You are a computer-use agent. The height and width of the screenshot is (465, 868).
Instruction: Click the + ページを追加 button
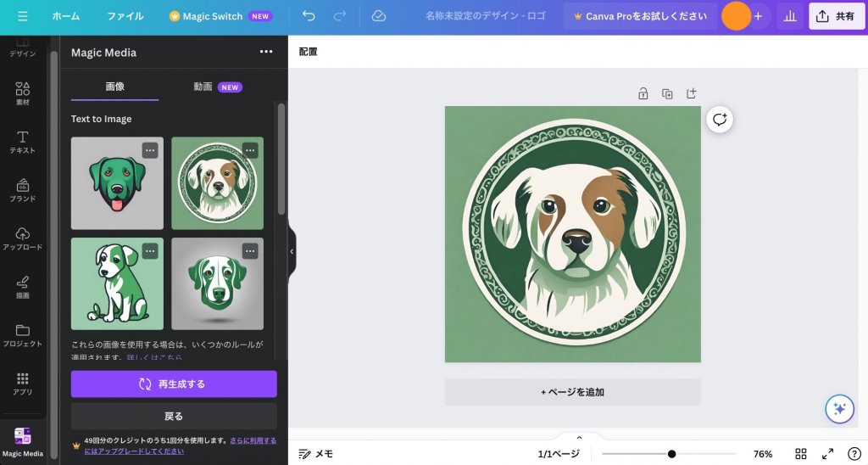point(572,392)
